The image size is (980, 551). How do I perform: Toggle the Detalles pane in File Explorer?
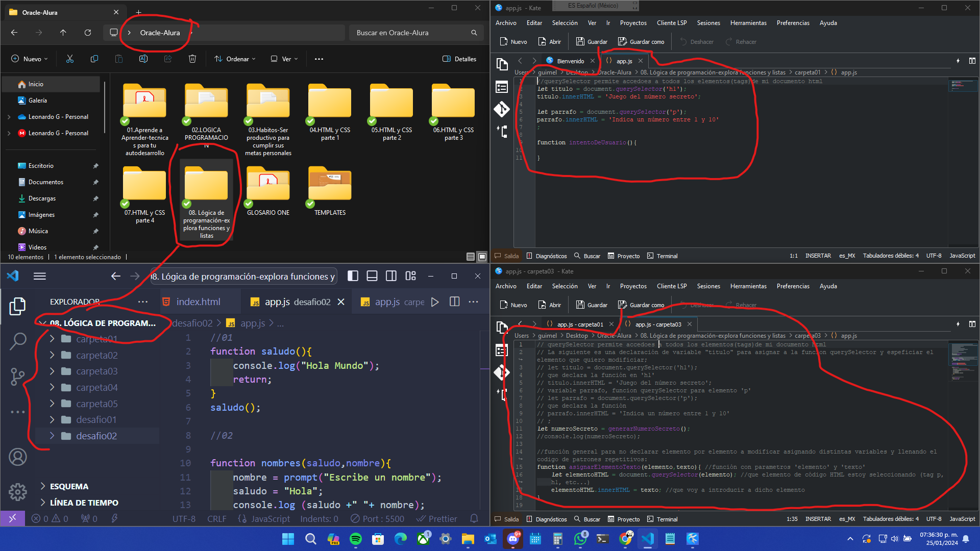[459, 59]
